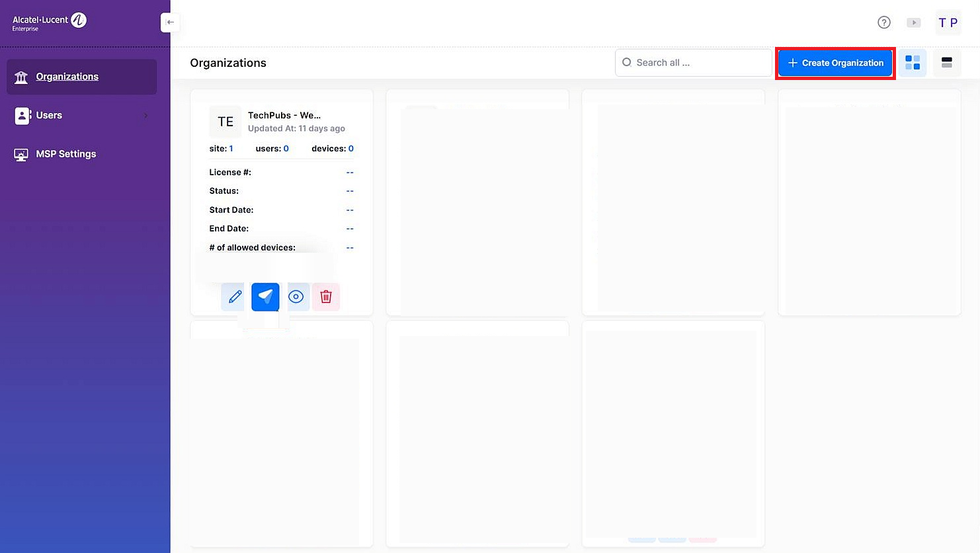Switch to list view
The width and height of the screenshot is (980, 553).
coord(947,63)
